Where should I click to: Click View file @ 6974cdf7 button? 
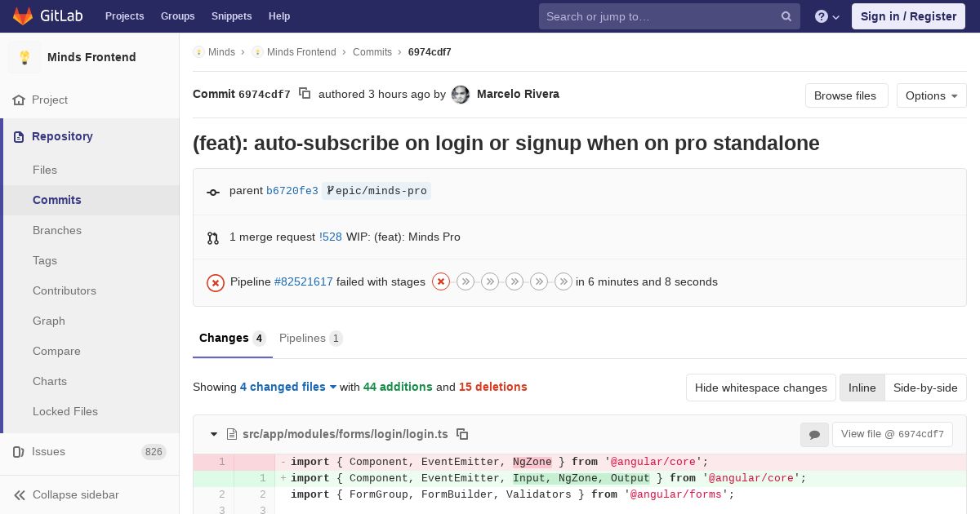point(893,434)
